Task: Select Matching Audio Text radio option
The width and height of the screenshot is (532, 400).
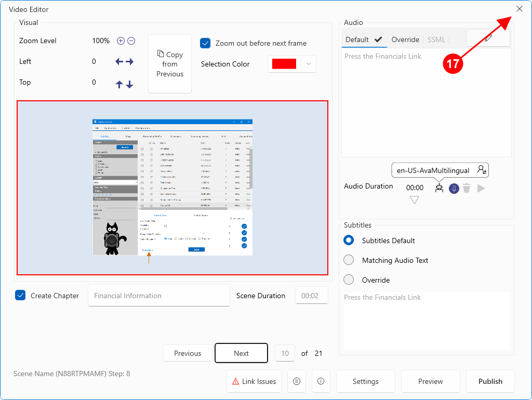Action: (349, 260)
